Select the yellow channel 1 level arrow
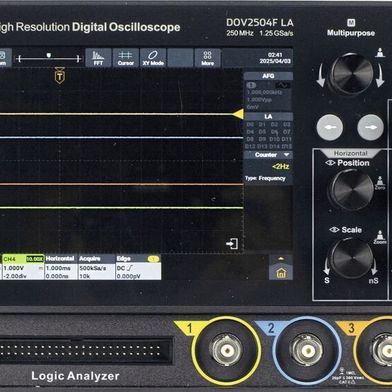 [x=238, y=114]
